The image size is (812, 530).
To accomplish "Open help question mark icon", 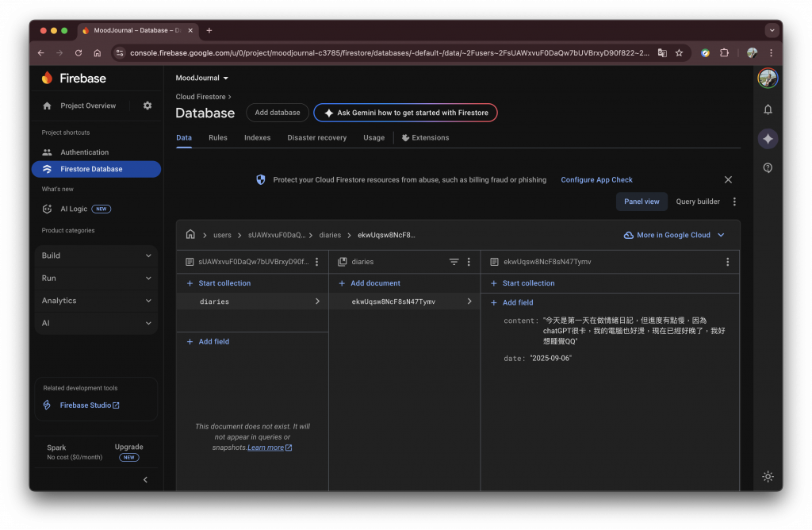I will pos(768,168).
